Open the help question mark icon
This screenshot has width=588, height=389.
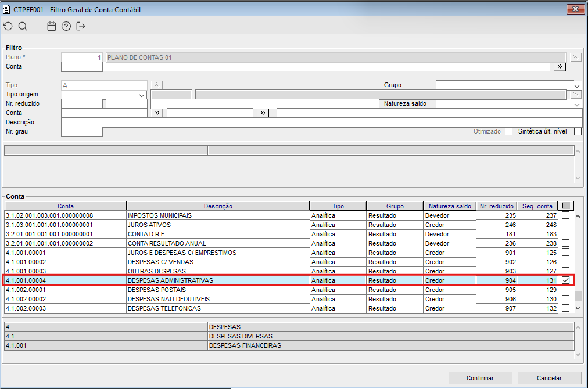66,26
